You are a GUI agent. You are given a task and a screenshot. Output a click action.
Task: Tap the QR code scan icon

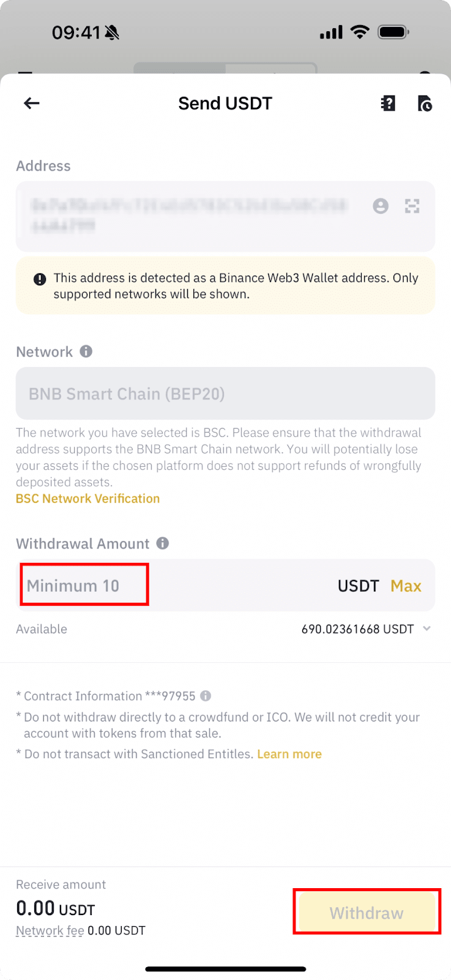[412, 206]
